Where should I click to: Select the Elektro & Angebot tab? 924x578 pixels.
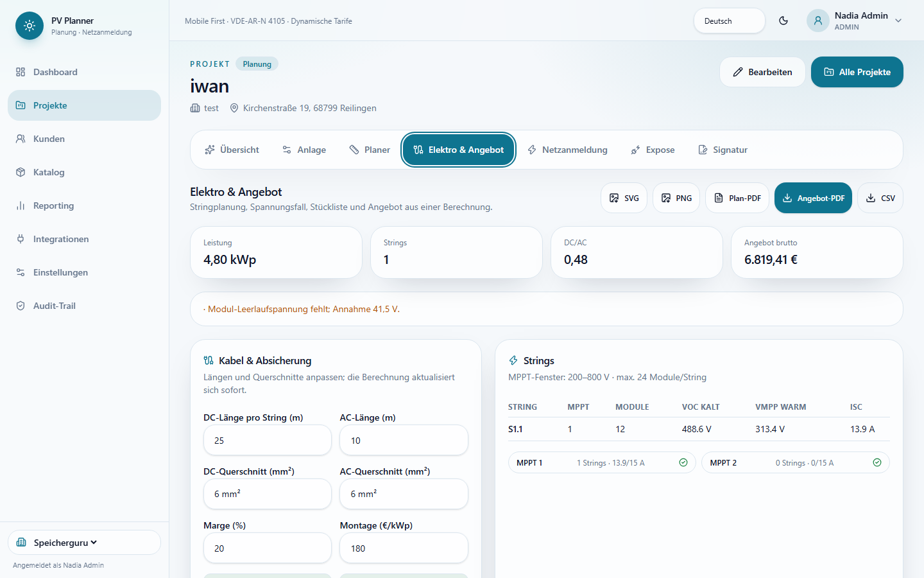click(x=459, y=150)
